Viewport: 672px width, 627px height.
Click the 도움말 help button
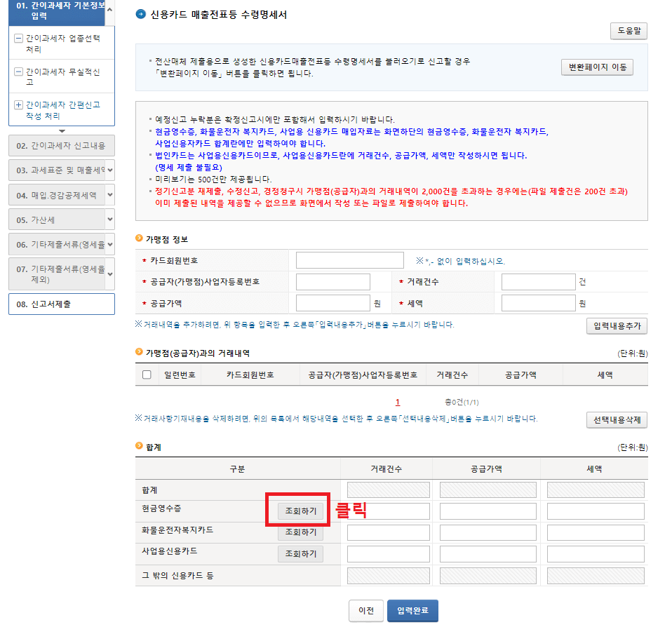(x=629, y=31)
